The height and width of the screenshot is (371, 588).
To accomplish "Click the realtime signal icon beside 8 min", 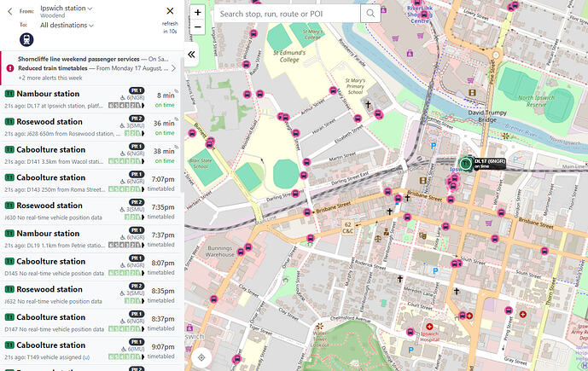I will (x=177, y=91).
